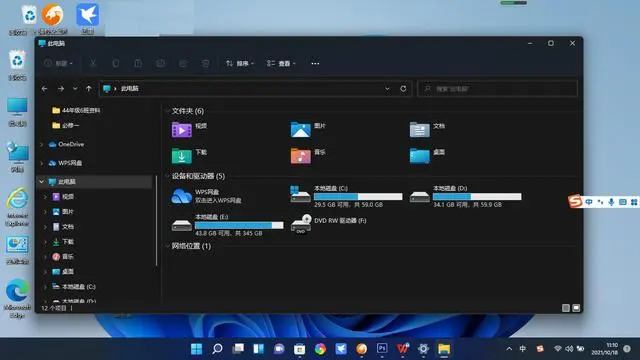Select the 本地磁盘 (C:) drive icon
Image resolution: width=640 pixels, height=360 pixels.
[x=300, y=195]
